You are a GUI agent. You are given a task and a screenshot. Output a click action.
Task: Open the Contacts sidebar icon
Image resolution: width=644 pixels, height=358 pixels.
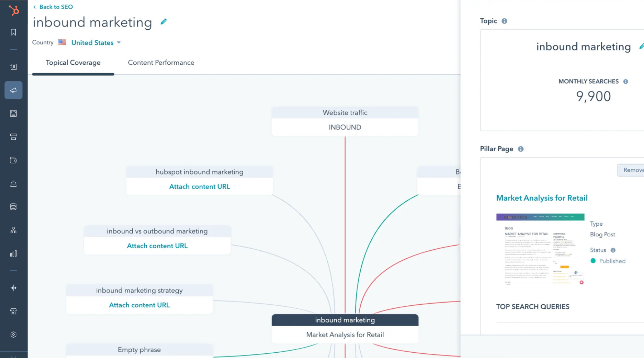coord(14,67)
